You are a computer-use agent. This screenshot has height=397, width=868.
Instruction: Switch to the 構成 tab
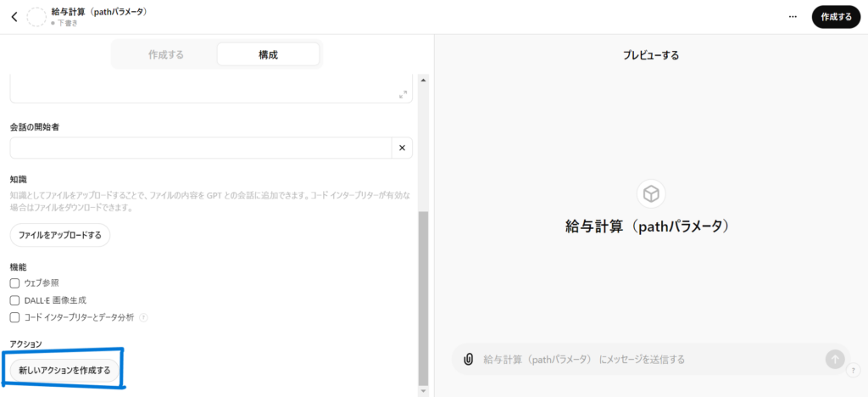point(268,54)
